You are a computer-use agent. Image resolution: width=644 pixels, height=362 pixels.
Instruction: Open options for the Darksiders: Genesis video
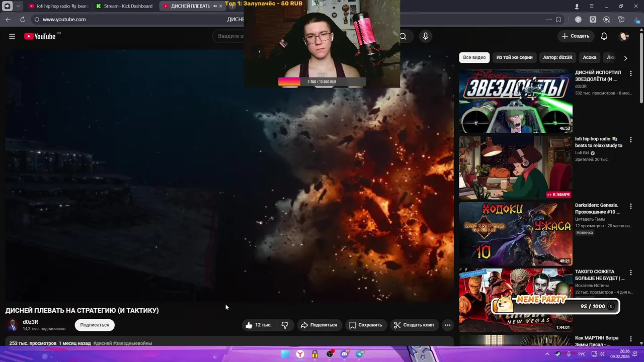coord(631,206)
